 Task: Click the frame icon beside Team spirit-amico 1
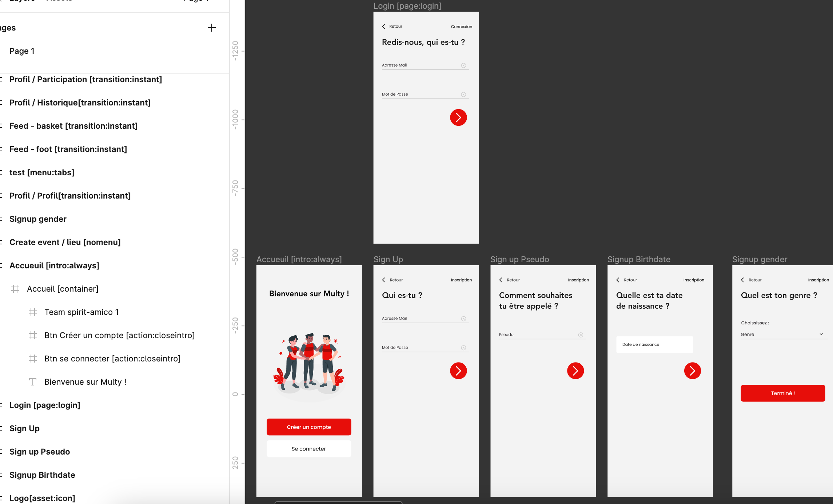point(33,312)
